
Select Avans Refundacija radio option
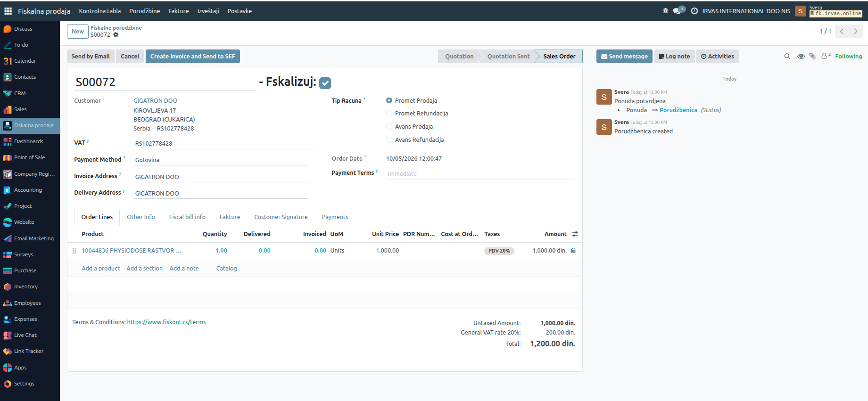tap(389, 140)
